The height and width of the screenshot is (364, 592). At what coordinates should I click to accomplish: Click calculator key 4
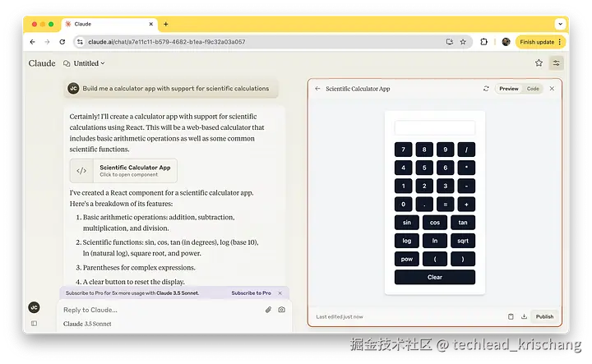[403, 168]
